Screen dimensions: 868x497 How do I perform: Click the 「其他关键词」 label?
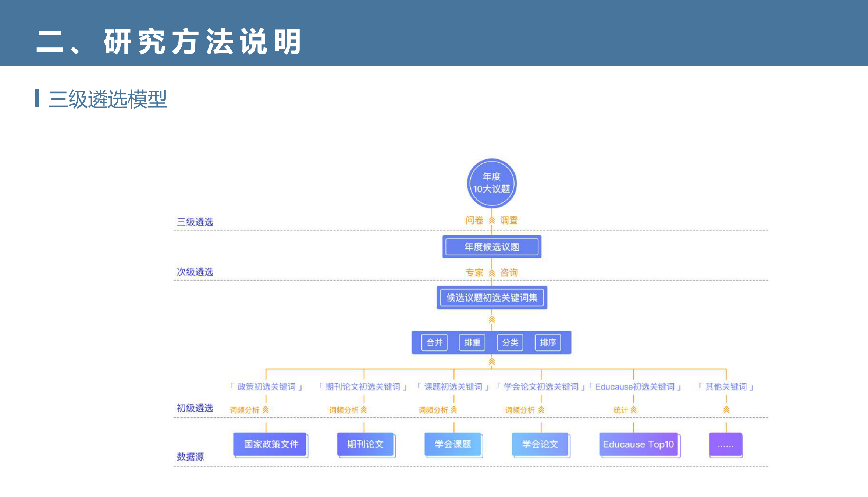pyautogui.click(x=726, y=387)
